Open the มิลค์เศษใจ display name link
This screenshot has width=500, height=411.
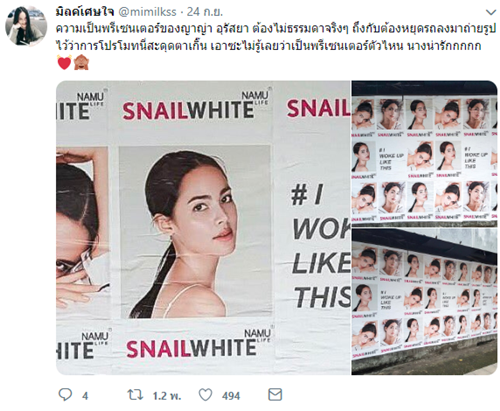tap(85, 12)
